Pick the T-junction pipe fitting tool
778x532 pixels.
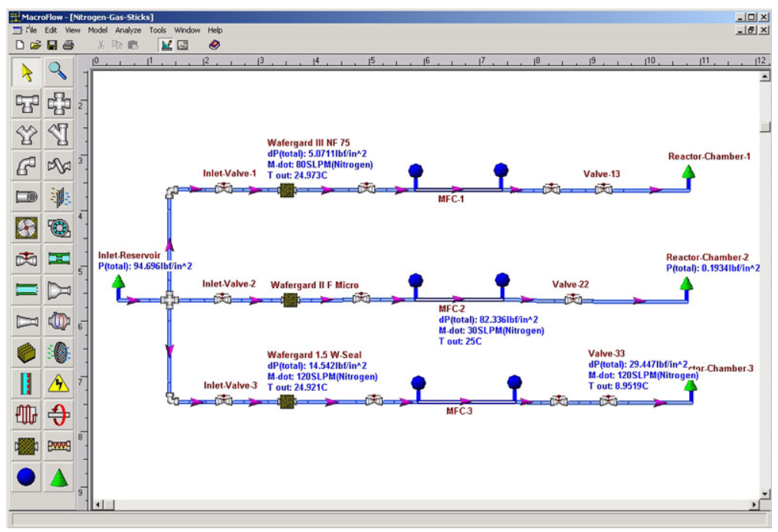click(x=27, y=103)
